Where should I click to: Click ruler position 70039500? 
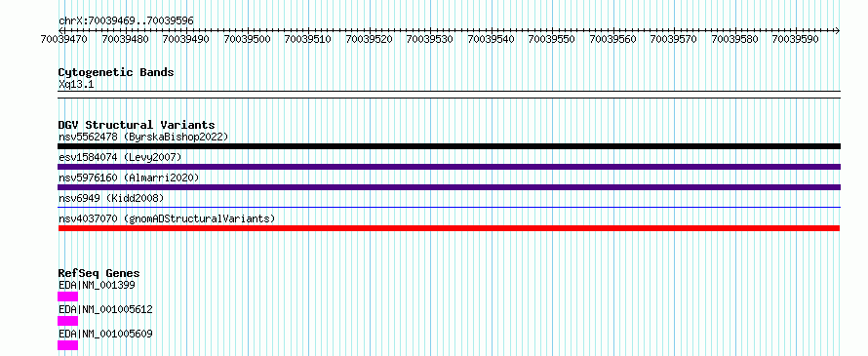pos(247,40)
